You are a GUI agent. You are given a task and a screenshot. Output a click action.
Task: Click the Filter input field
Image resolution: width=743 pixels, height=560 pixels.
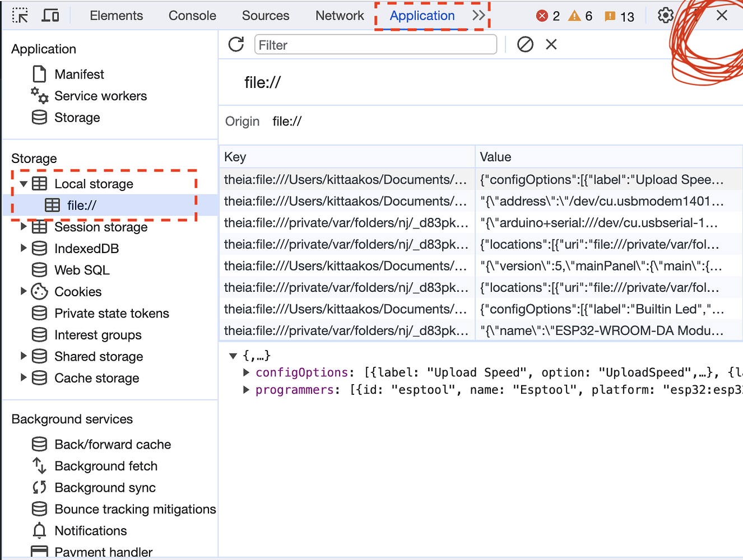(375, 44)
